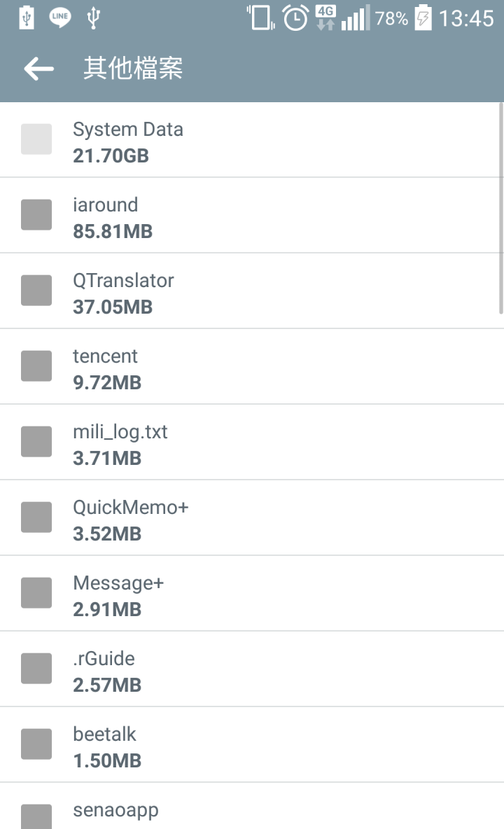The width and height of the screenshot is (504, 829).
Task: Check the iaround checkbox
Action: coord(36,215)
